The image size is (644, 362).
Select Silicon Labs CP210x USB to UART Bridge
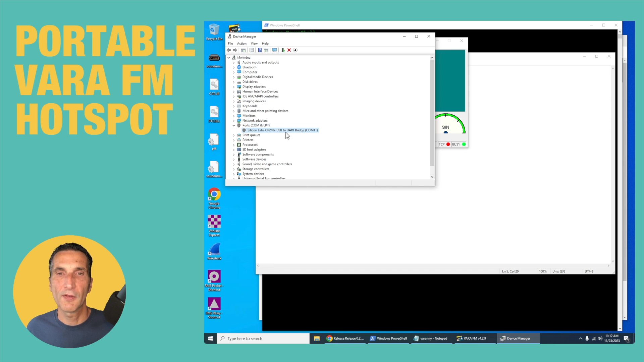pyautogui.click(x=282, y=130)
